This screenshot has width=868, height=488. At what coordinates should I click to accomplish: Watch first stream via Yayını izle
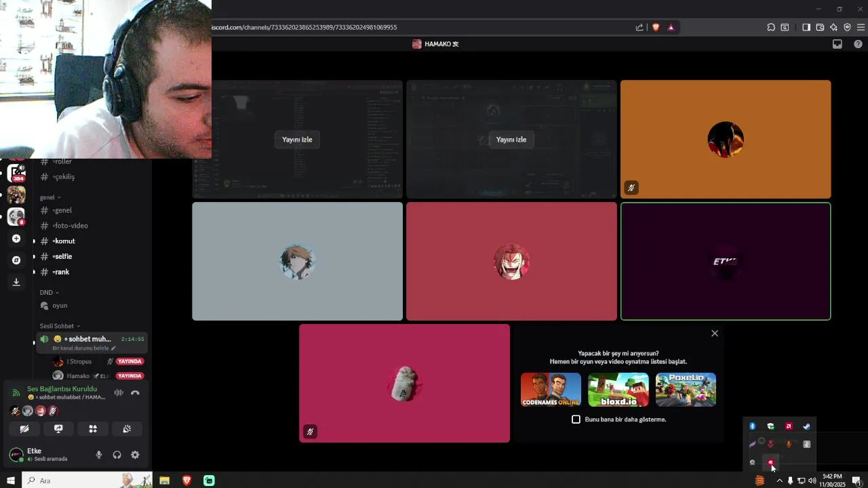[297, 140]
